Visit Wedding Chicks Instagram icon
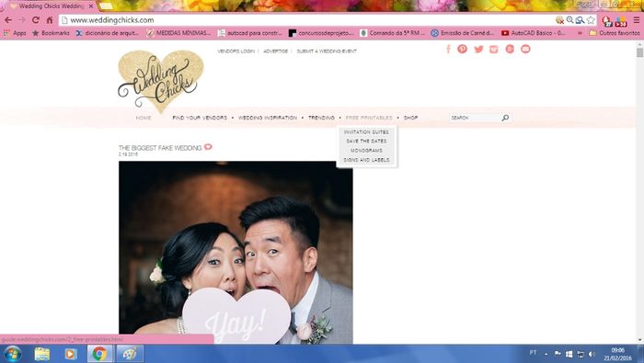Image resolution: width=644 pixels, height=363 pixels. (494, 50)
